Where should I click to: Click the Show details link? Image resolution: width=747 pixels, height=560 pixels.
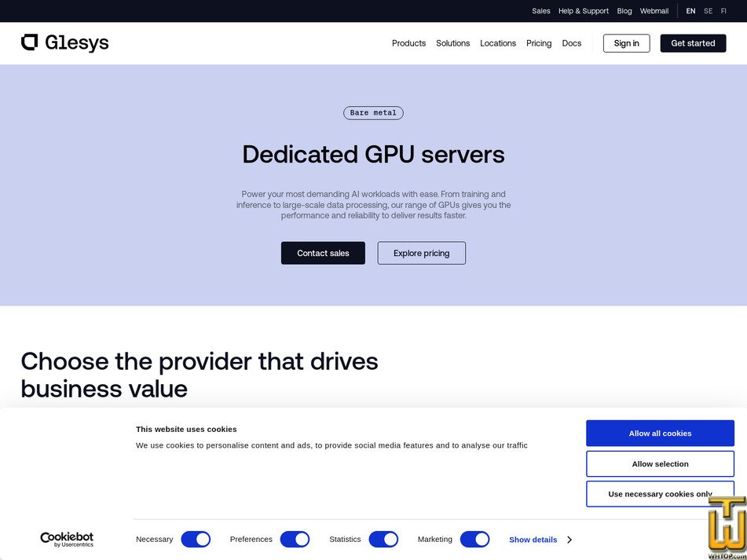click(533, 540)
